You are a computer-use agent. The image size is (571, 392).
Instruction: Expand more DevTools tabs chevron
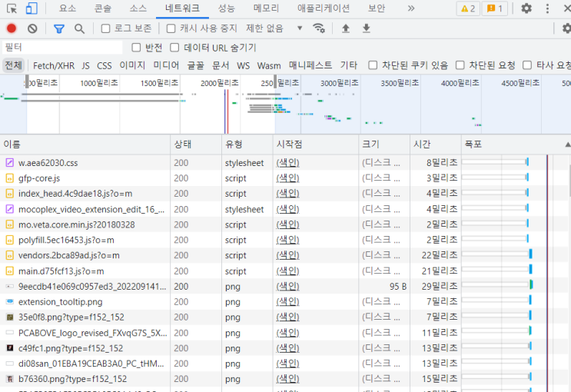[x=411, y=8]
